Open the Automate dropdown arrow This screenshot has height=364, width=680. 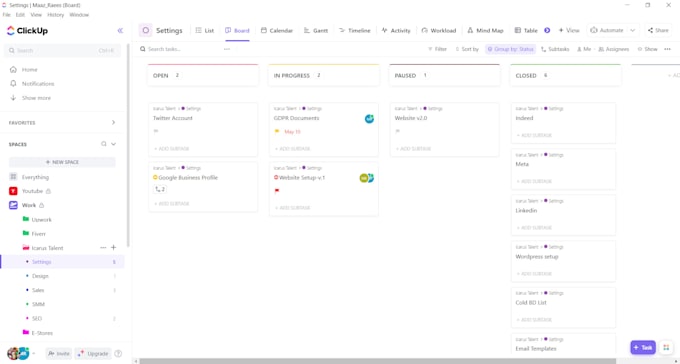coord(632,30)
